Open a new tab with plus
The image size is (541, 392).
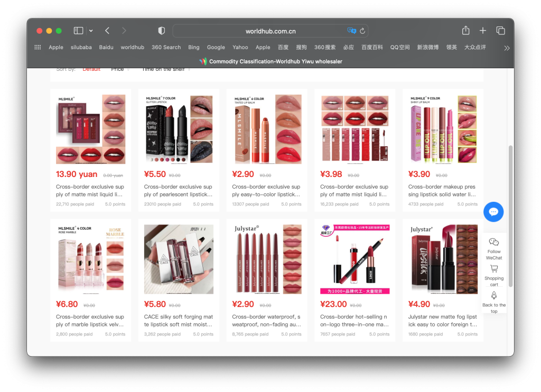coord(483,31)
